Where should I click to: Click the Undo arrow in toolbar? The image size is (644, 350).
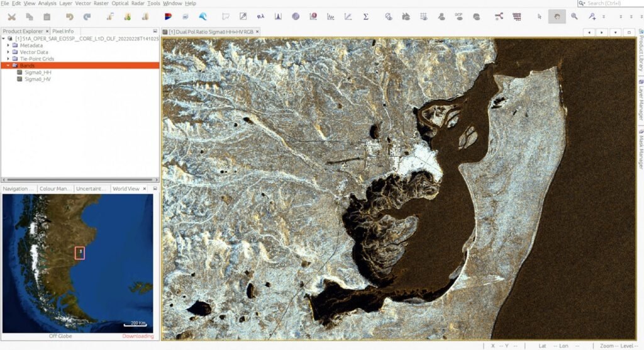[70, 17]
